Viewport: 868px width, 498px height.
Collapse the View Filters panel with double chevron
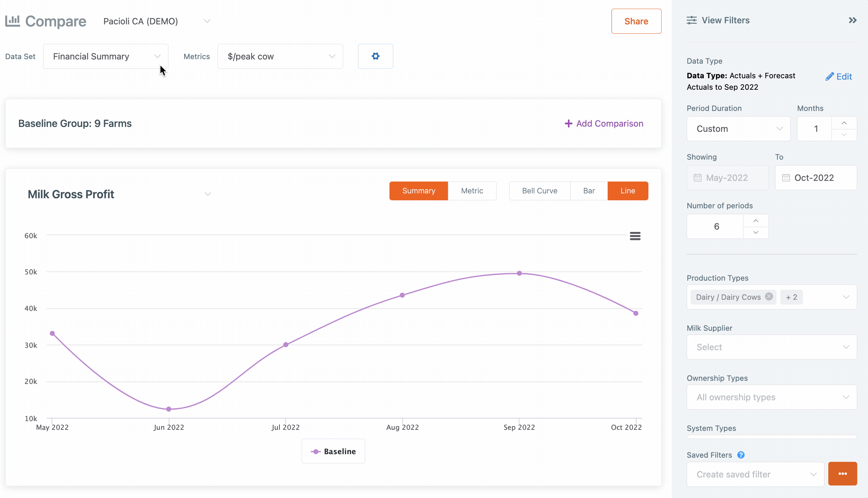click(x=852, y=20)
